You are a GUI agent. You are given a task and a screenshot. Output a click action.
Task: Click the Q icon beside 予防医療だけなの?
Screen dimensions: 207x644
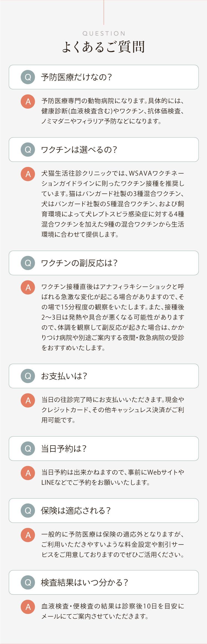point(28,77)
